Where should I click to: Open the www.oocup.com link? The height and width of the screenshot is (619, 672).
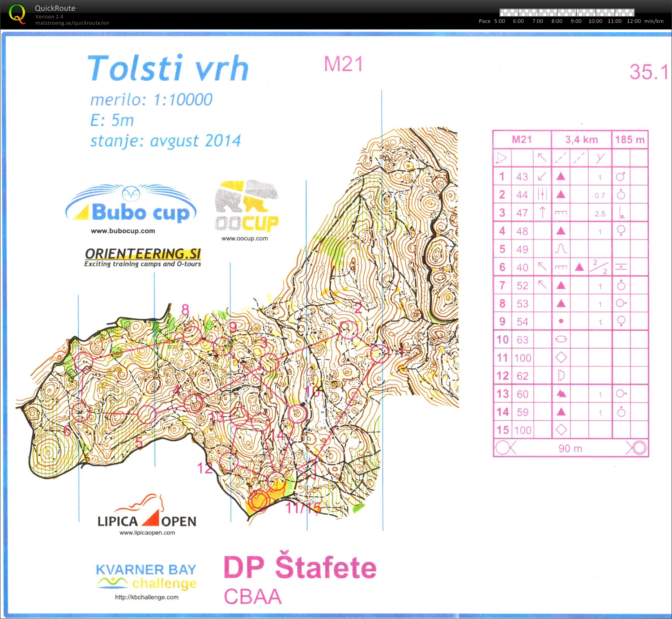[245, 239]
